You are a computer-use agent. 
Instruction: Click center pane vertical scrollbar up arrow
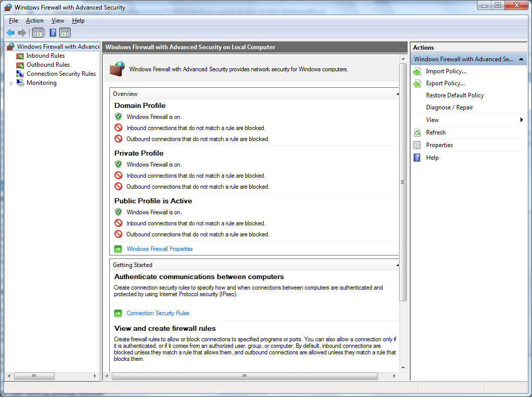click(403, 59)
